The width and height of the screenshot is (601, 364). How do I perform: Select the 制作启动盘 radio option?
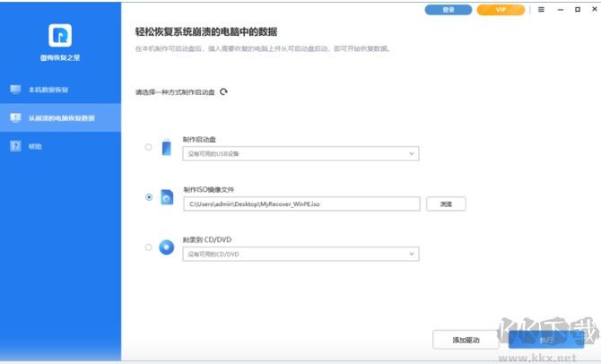(x=148, y=147)
